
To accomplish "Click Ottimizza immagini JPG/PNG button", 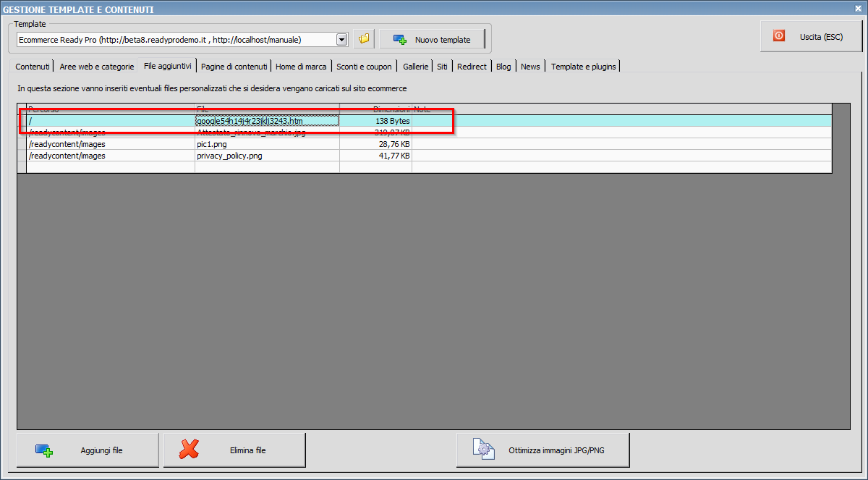I will click(542, 450).
